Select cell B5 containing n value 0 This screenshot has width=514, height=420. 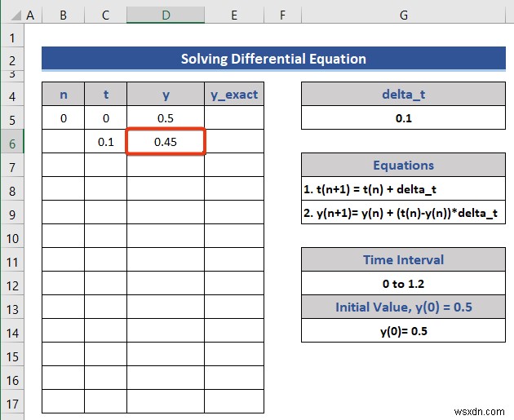coord(64,117)
